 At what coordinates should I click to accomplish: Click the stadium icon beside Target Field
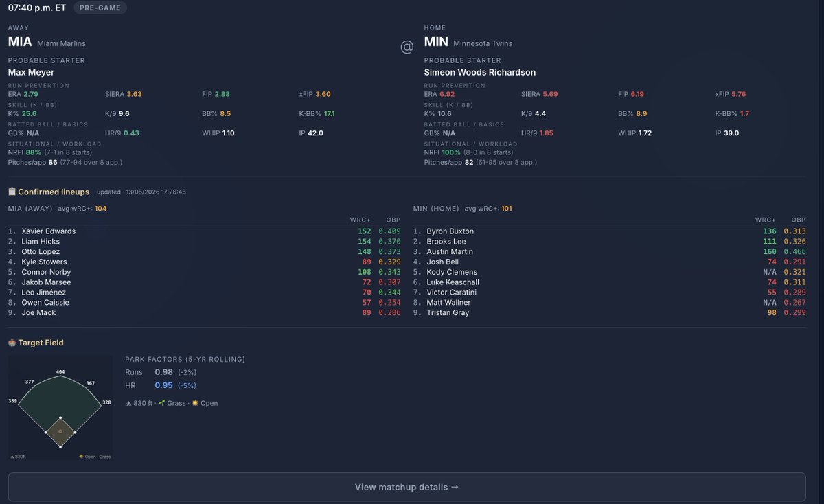tap(12, 343)
